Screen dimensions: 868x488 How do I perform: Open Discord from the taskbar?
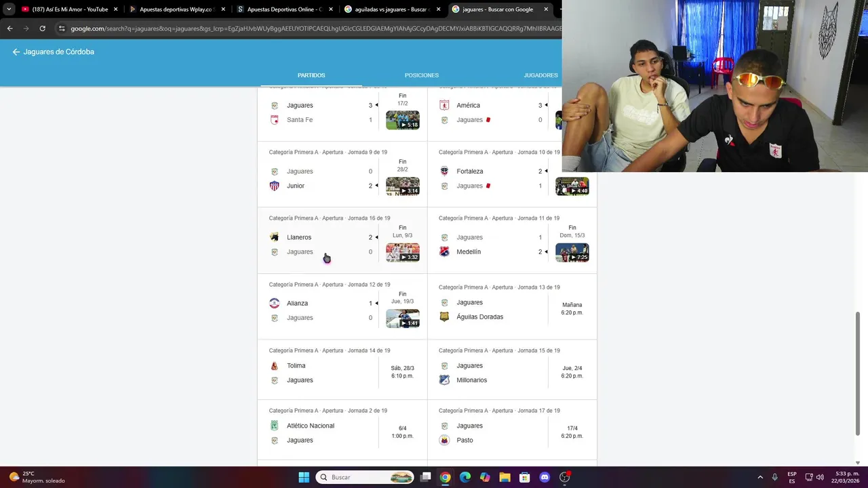[545, 477]
